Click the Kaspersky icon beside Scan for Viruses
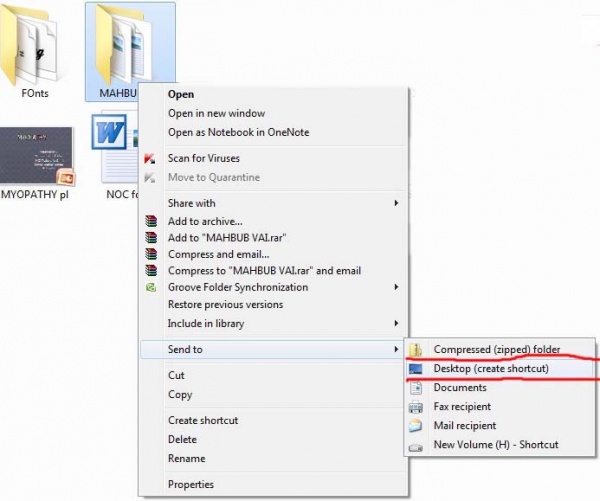Viewport: 600px width, 501px height. pyautogui.click(x=150, y=158)
